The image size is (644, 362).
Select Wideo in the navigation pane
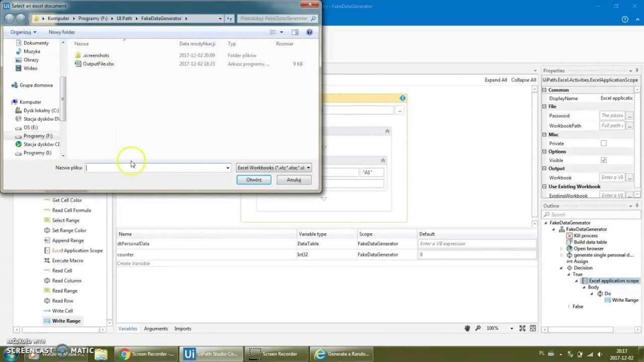tap(30, 68)
